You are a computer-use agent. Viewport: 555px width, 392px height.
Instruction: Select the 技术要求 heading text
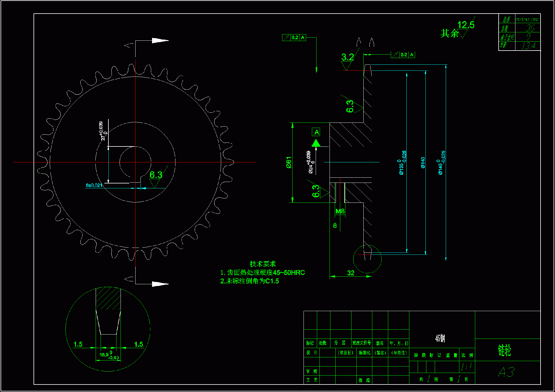coord(262,264)
